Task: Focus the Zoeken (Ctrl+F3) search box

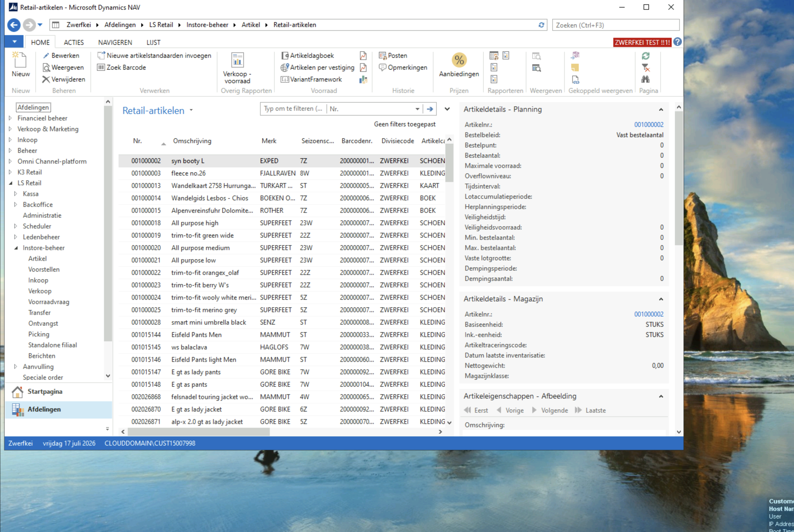Action: click(615, 25)
